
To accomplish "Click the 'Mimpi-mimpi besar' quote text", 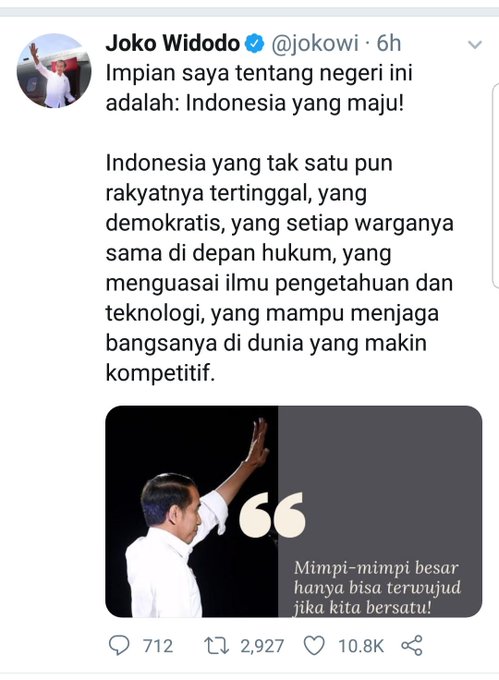I will (x=377, y=587).
